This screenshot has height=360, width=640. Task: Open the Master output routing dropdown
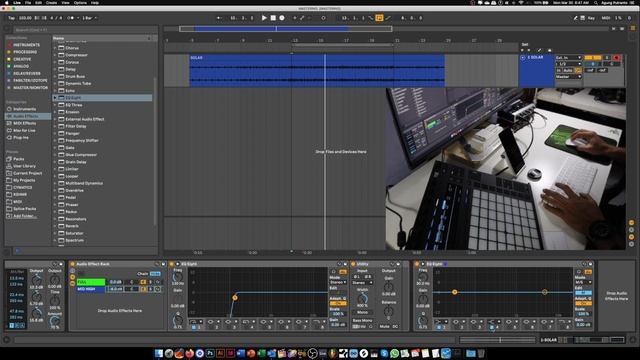point(568,77)
